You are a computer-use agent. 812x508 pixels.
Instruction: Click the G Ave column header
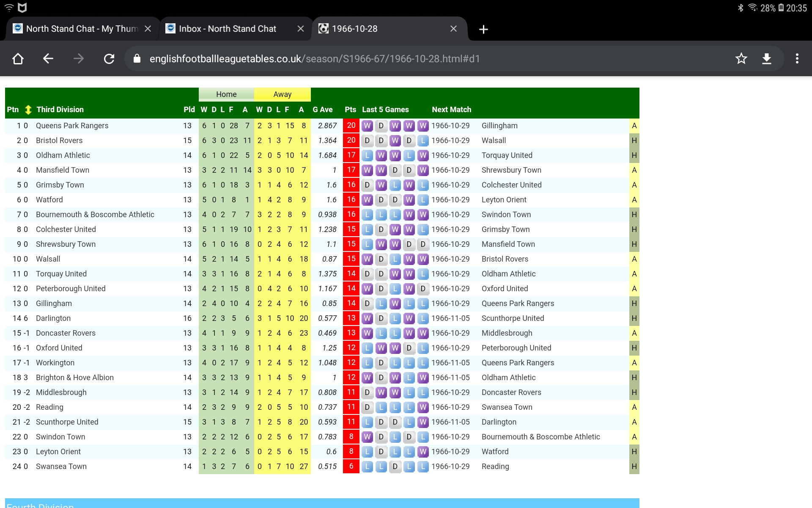323,110
